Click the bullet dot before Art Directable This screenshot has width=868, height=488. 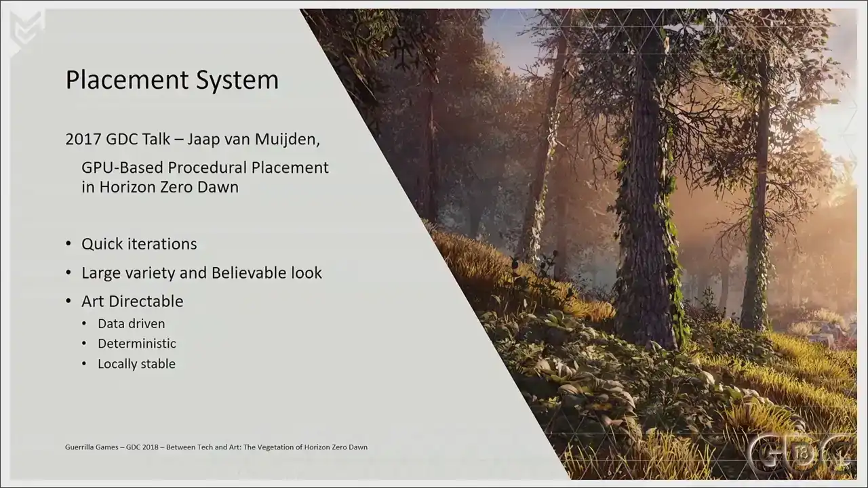pyautogui.click(x=68, y=301)
